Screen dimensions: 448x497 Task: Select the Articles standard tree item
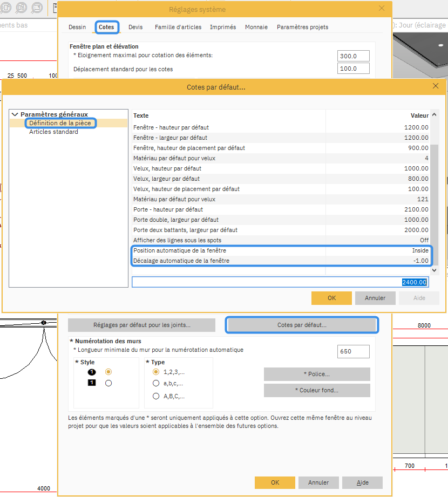click(x=53, y=132)
